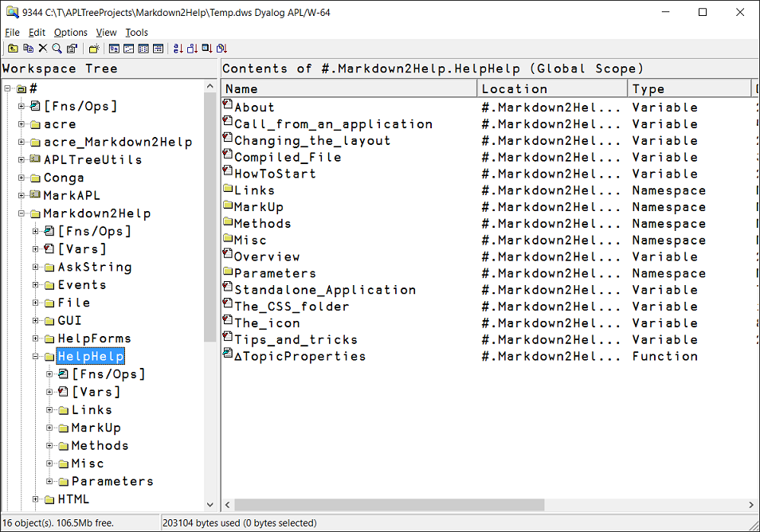Switch to Small Icons view

click(x=129, y=49)
